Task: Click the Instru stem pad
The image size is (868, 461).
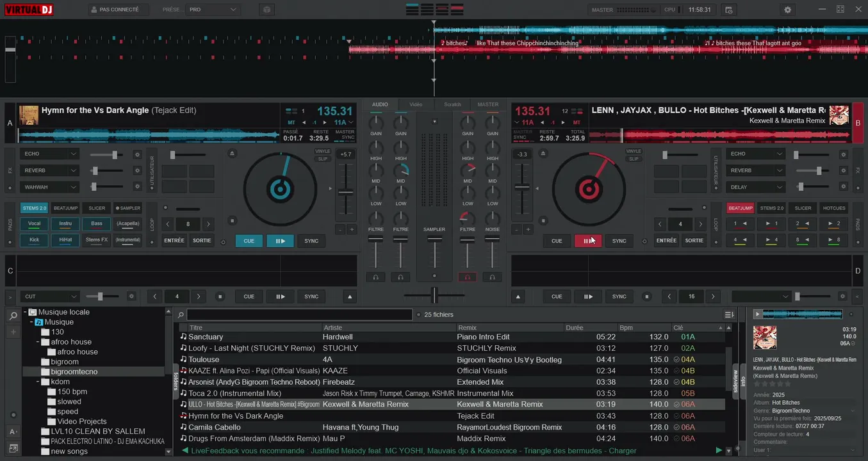Action: tap(65, 223)
